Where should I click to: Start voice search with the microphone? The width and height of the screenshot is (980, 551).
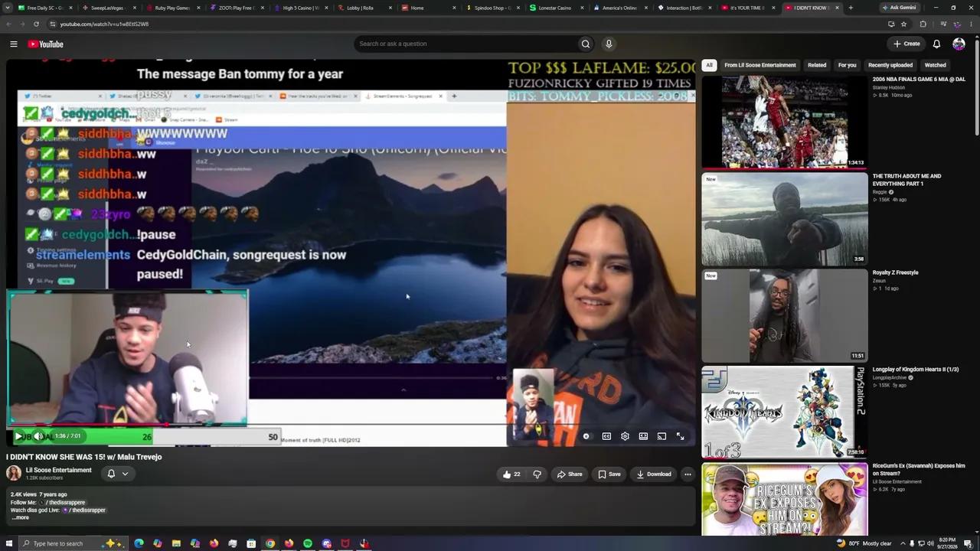(x=609, y=44)
